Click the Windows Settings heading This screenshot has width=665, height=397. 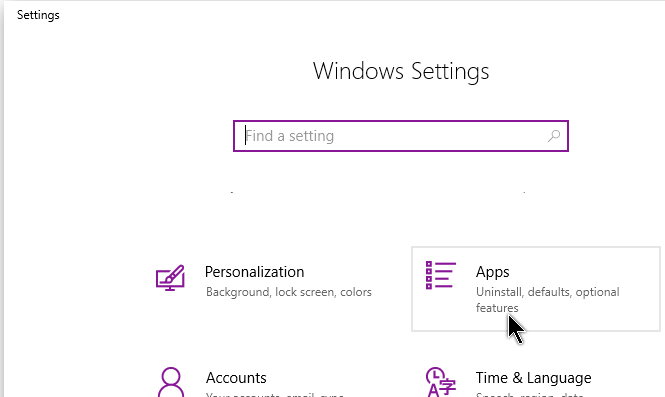(401, 71)
